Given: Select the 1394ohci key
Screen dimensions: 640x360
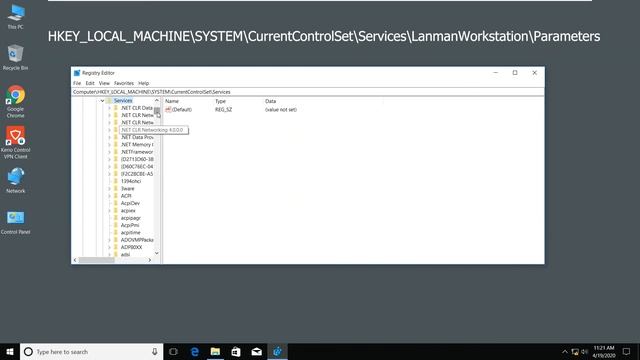Looking at the screenshot, I should click(x=131, y=181).
